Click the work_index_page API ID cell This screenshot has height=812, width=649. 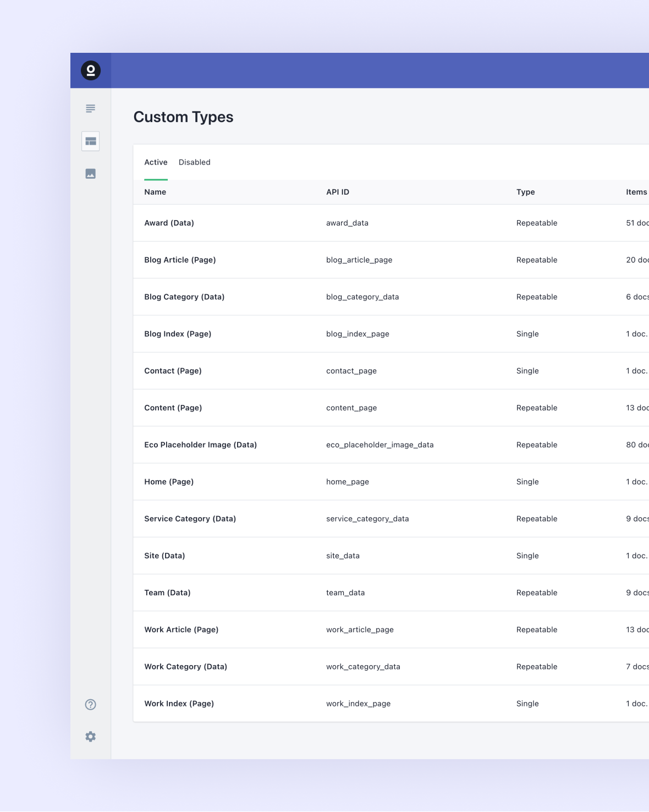tap(359, 704)
